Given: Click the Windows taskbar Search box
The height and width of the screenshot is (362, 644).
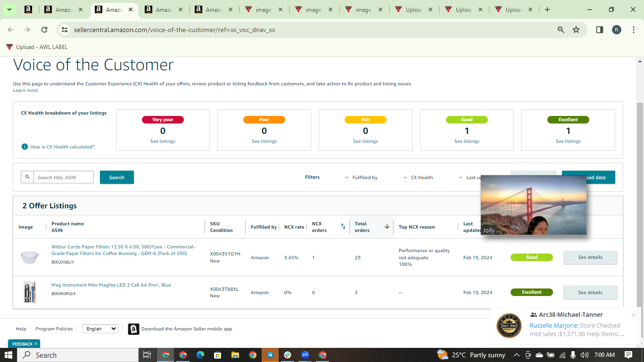Looking at the screenshot, I should (78, 355).
